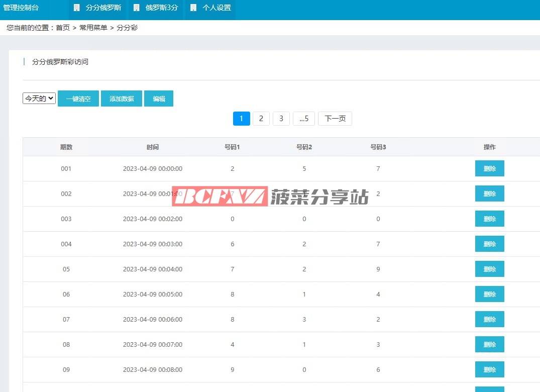Click the icon beside 分分俄罗斯 menu
This screenshot has height=392, width=540.
(76, 8)
